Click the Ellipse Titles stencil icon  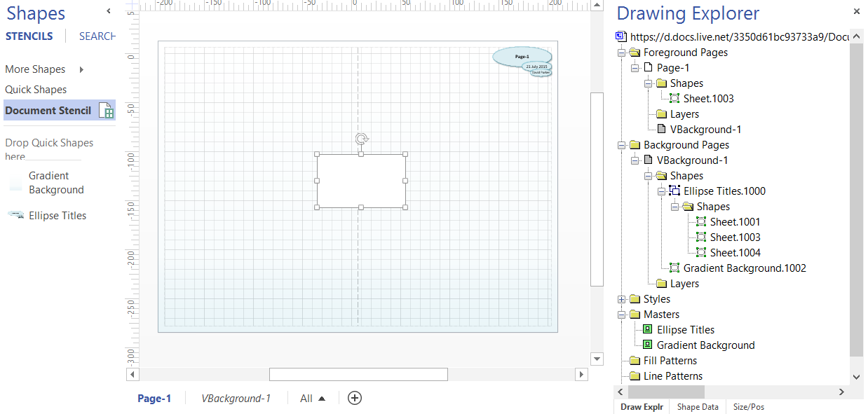coord(15,216)
